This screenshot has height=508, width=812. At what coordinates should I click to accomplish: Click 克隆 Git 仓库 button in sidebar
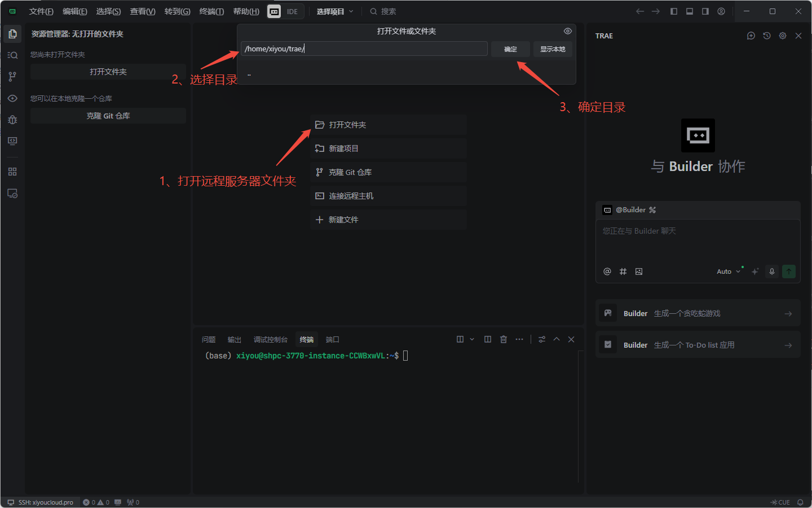pos(108,116)
